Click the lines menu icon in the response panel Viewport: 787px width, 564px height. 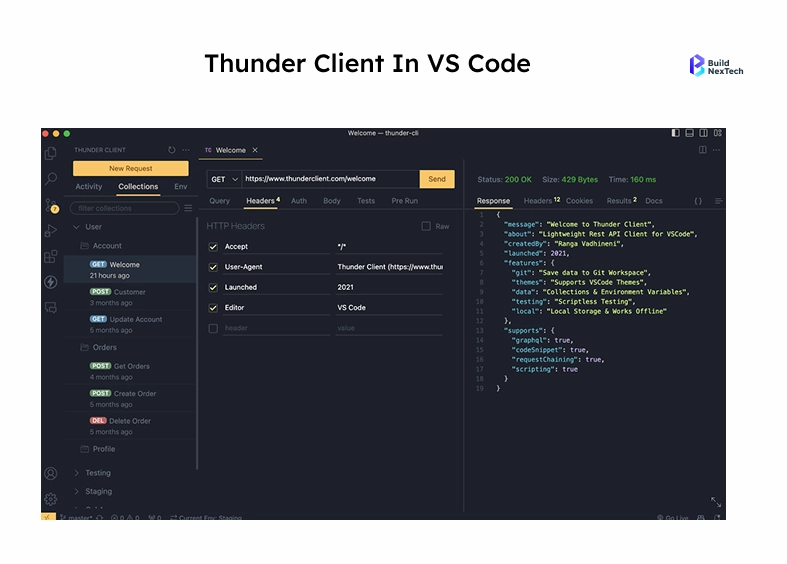[718, 201]
